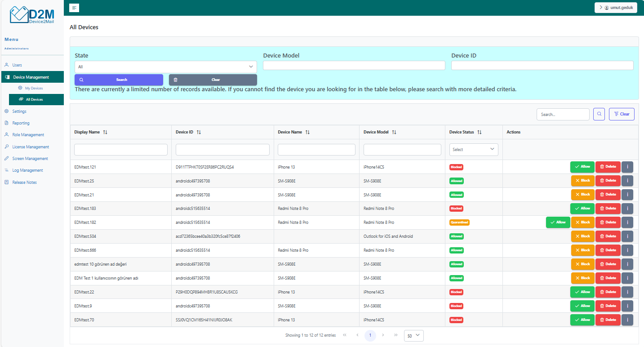Open the Reporting menu item
Screen dimensions: 644x347
21,123
